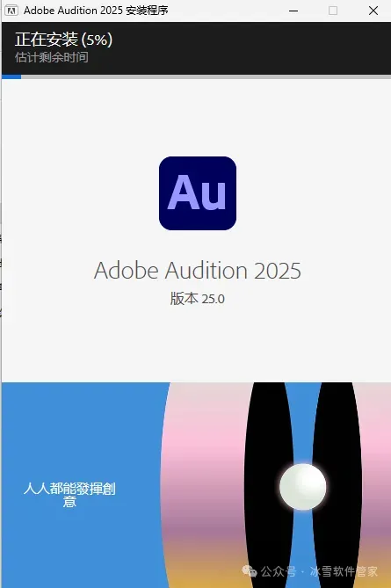Click the 正在安装 (5%) status heading
Viewport: 391px width, 588px height.
pos(64,40)
